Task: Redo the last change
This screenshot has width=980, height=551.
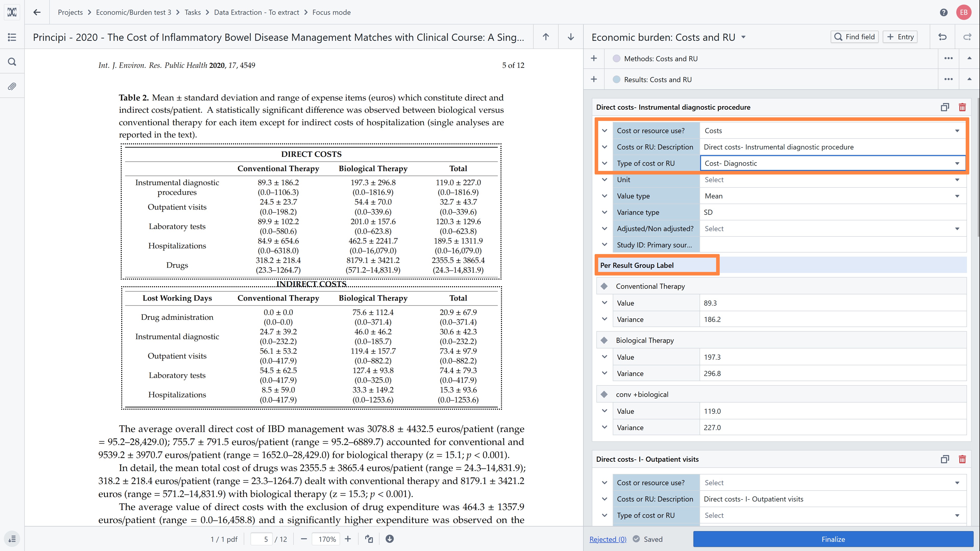Action: click(x=967, y=37)
